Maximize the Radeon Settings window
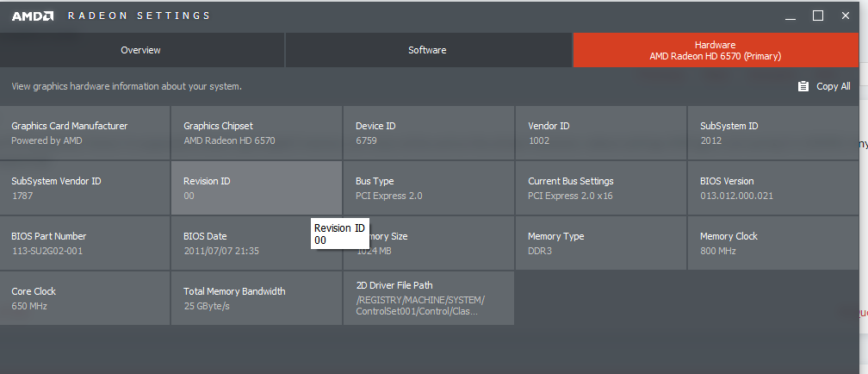Screen dimensions: 868x374 [x=818, y=16]
